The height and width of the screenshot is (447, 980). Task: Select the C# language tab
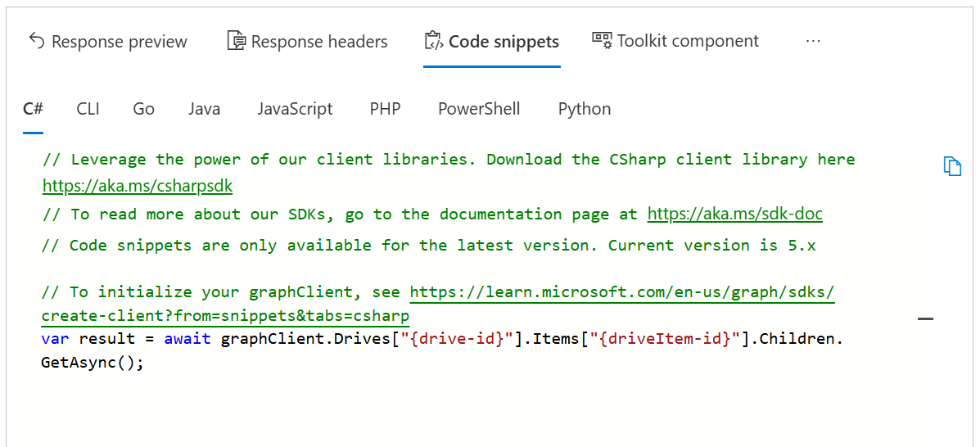click(x=33, y=109)
